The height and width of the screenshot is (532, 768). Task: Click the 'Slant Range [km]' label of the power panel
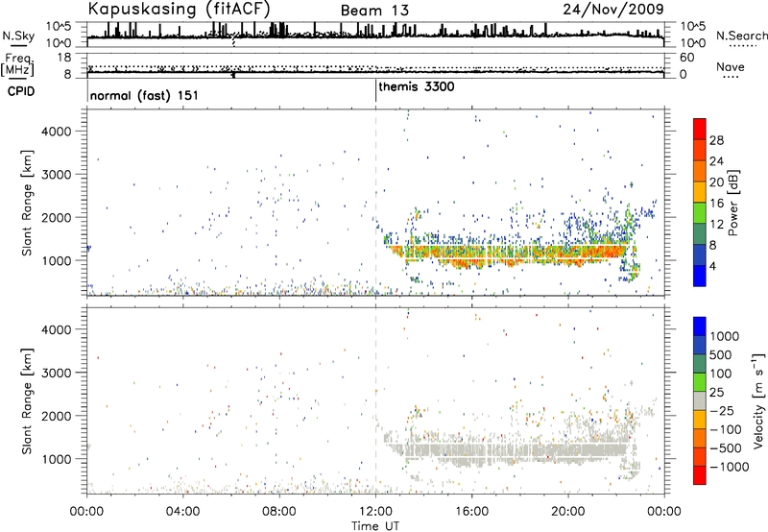pos(28,203)
